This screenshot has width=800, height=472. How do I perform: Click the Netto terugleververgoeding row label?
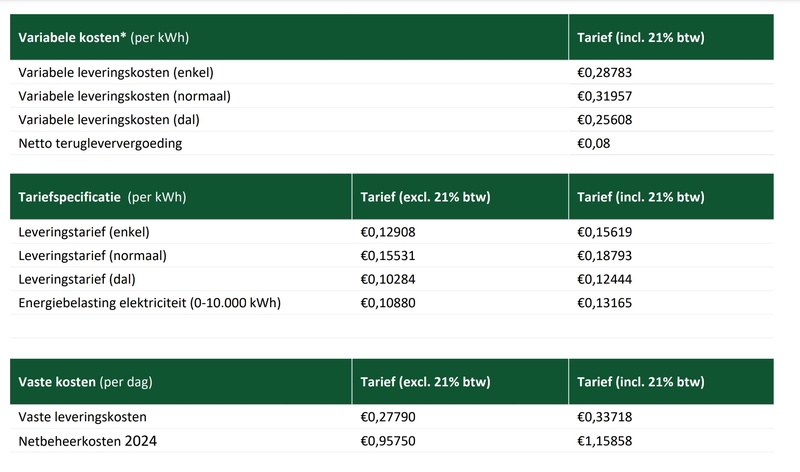(x=100, y=143)
